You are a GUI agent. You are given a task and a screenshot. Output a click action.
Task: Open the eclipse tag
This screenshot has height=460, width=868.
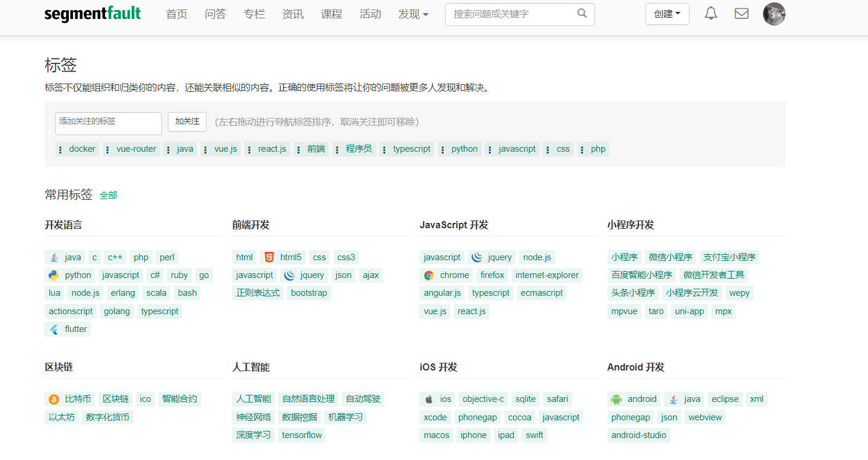(726, 399)
